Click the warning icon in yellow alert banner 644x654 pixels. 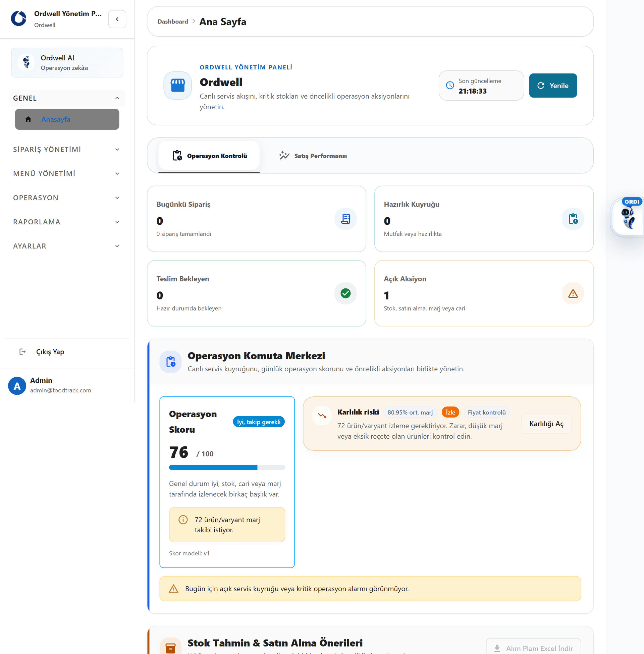(x=173, y=588)
